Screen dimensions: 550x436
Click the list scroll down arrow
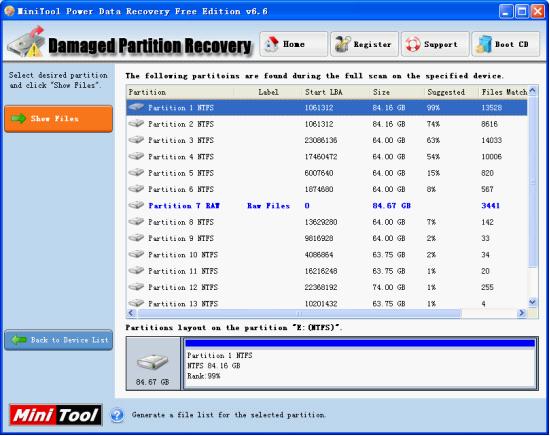pos(533,302)
